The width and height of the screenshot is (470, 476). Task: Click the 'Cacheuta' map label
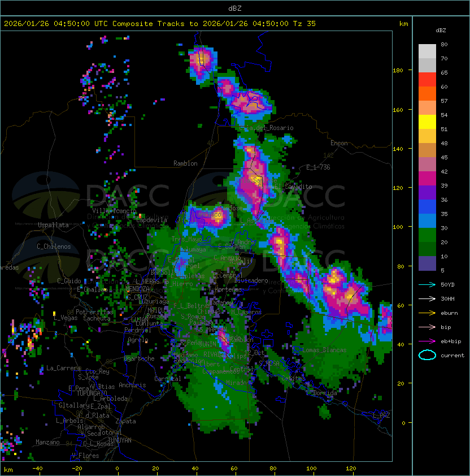pos(97,318)
